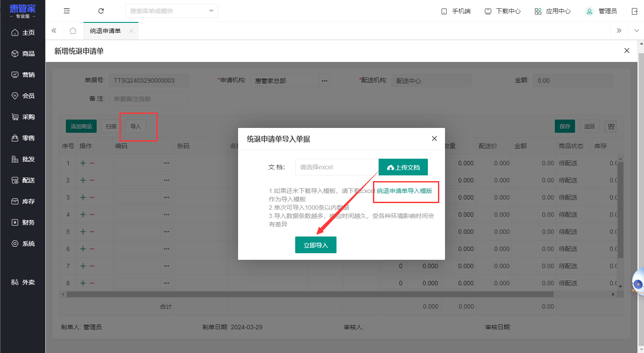Screen dimensions: 644x353
Task: Expand tab options chevron dropdown
Action: [637, 31]
